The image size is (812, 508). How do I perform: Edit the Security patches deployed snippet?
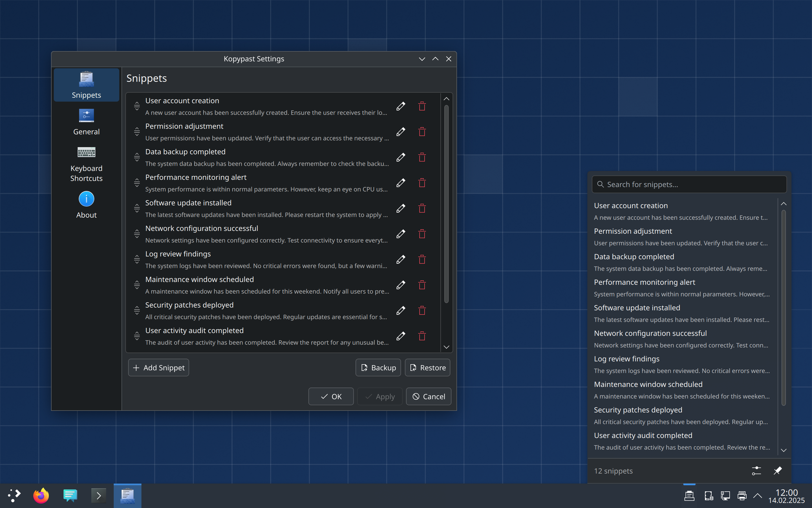401,310
